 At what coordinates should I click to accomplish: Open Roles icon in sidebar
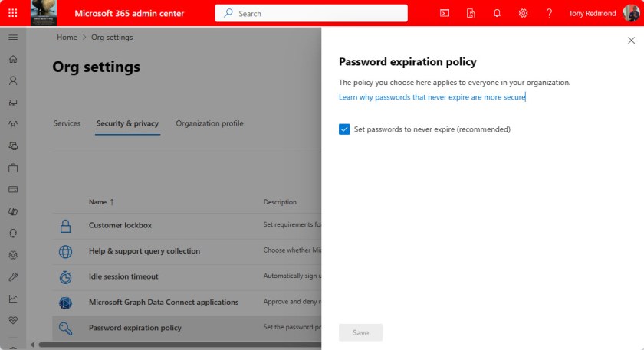click(13, 146)
